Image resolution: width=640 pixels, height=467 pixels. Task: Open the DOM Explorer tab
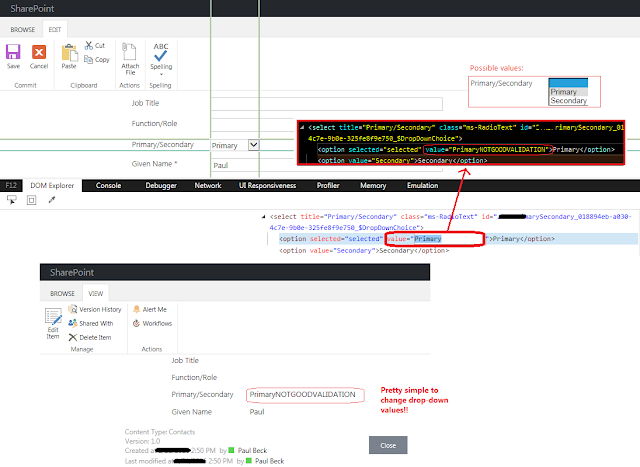click(52, 185)
